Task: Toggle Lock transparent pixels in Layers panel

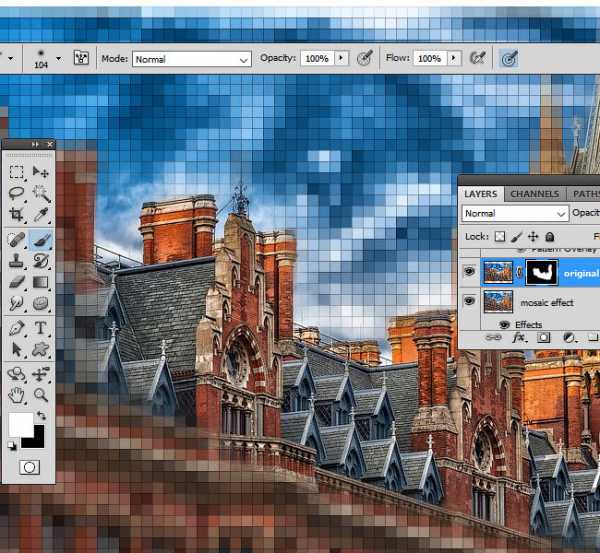Action: pyautogui.click(x=500, y=236)
